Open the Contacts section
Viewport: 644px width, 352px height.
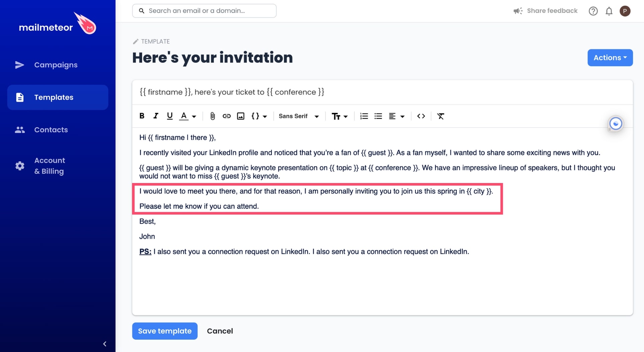point(51,130)
